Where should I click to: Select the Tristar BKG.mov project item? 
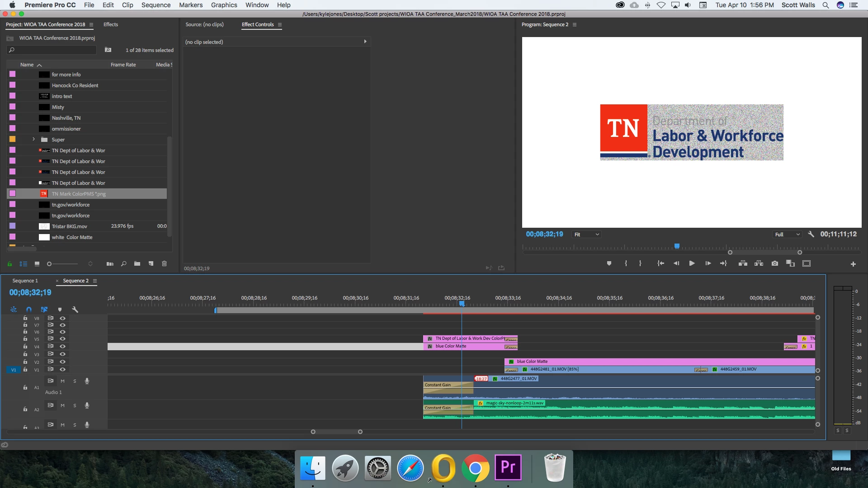click(69, 226)
